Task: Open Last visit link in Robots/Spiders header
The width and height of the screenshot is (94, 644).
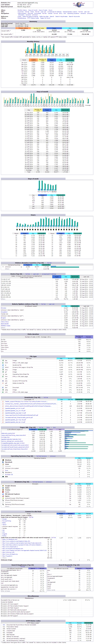Action: (x=52, y=304)
